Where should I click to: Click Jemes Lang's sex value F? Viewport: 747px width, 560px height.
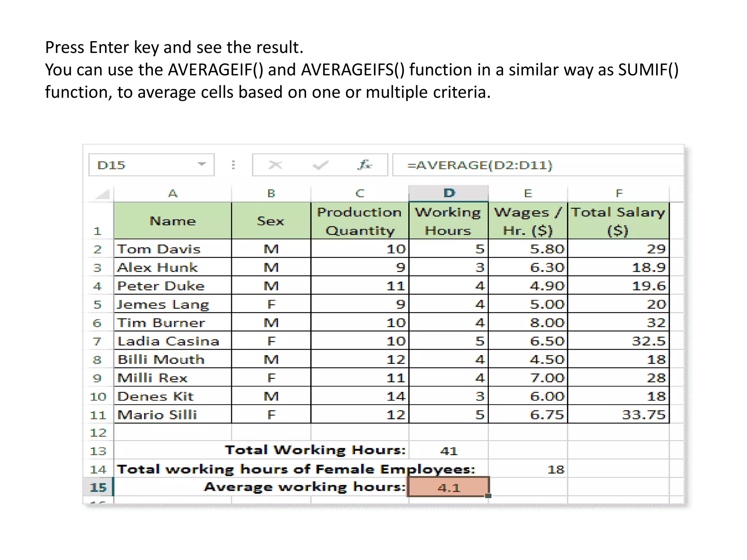(271, 304)
